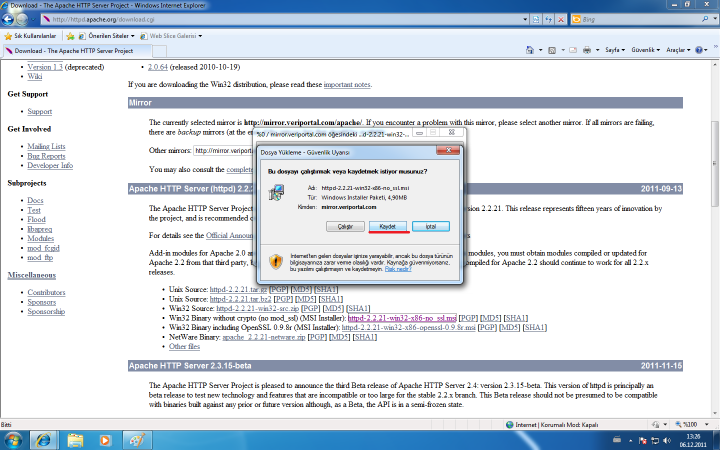Click the Refresh icon beside the address bar
The image size is (720, 450).
coord(548,19)
